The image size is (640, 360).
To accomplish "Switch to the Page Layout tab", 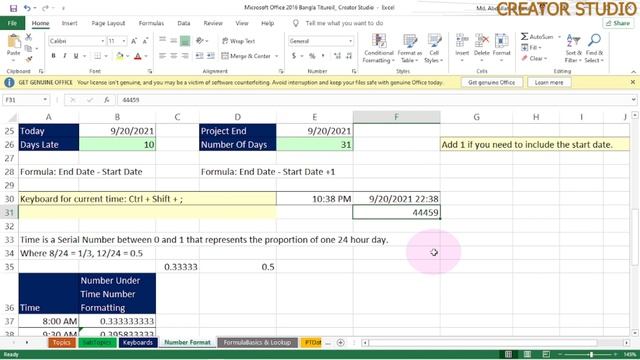I will pyautogui.click(x=108, y=23).
